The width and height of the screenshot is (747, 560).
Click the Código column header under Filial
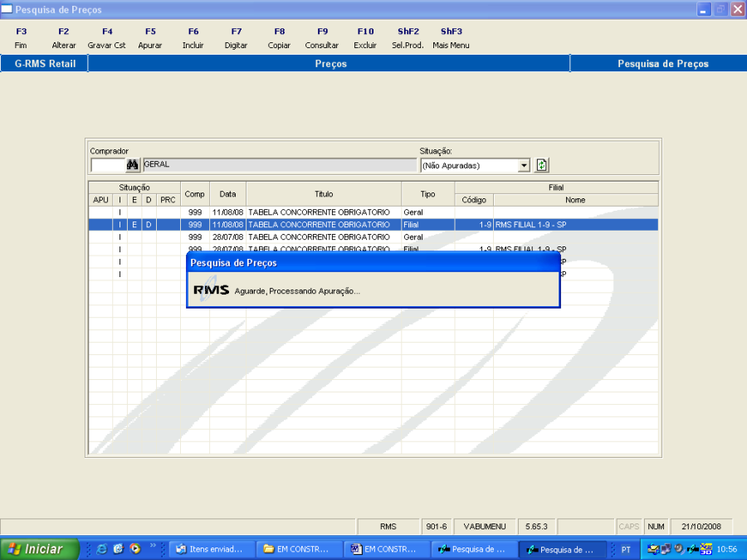click(x=474, y=200)
